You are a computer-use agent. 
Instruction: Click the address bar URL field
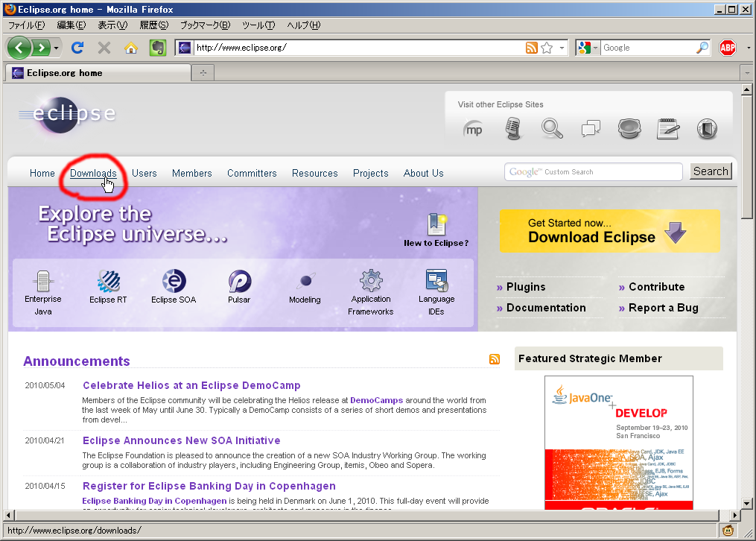pyautogui.click(x=359, y=48)
